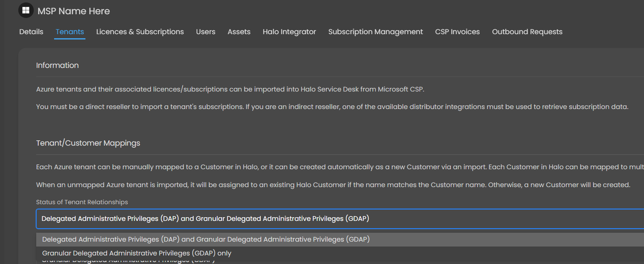The height and width of the screenshot is (264, 644).
Task: Select the Tenants tab
Action: pos(70,32)
